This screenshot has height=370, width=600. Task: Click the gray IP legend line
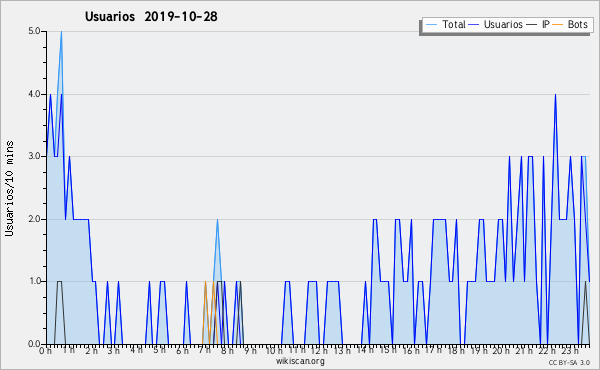(532, 25)
